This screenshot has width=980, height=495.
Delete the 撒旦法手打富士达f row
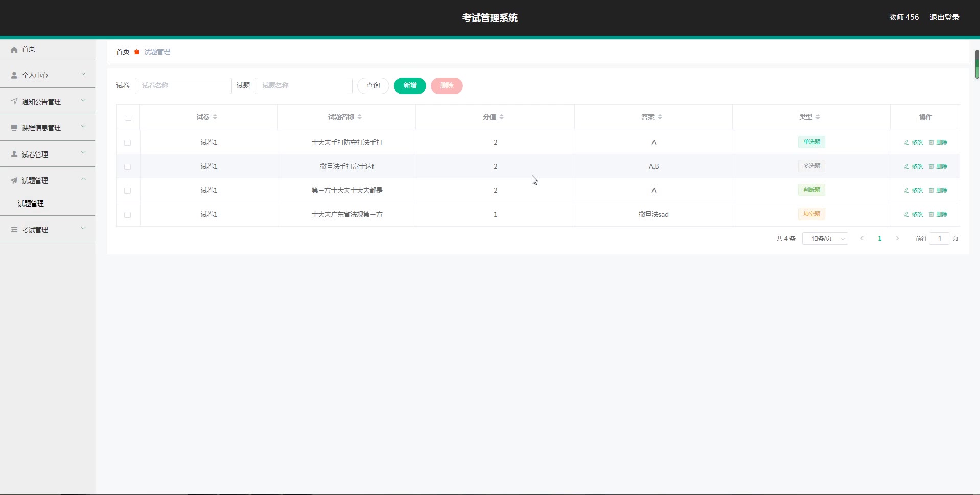click(x=938, y=166)
